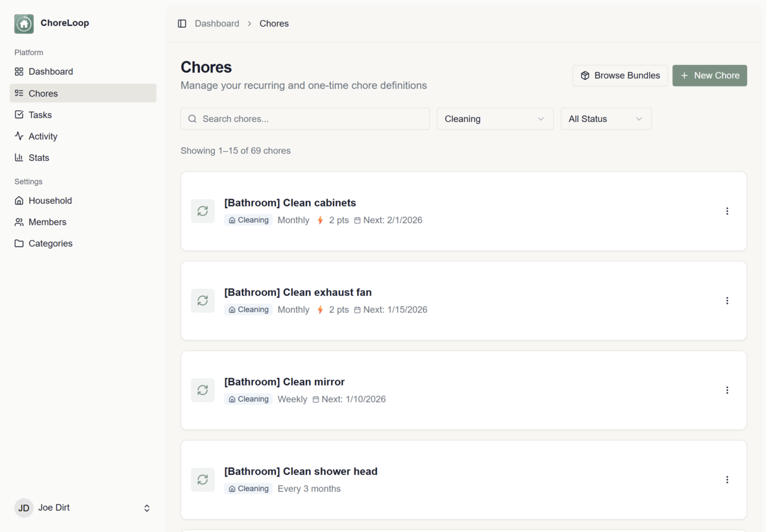Click 'Monthly' frequency on Clean cabinets
This screenshot has width=766, height=532.
coord(293,220)
